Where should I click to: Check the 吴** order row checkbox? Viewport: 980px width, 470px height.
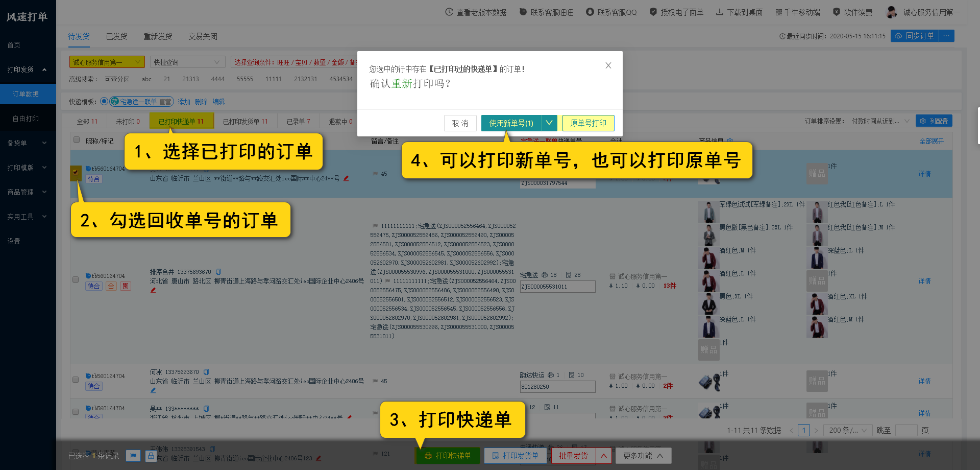(76, 412)
